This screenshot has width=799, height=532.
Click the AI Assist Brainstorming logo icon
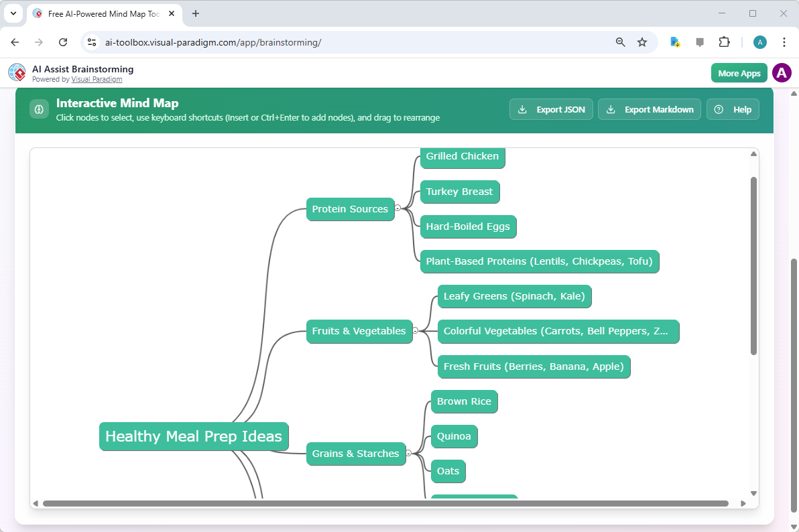[x=17, y=72]
